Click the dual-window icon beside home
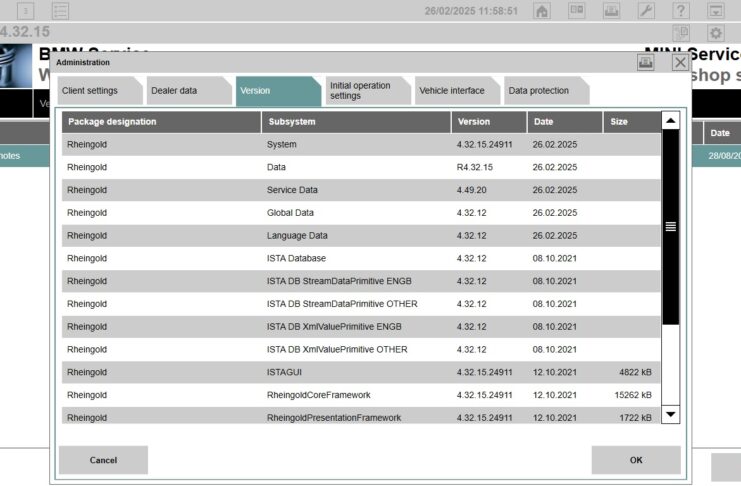Screen dimensions: 741x486 pyautogui.click(x=577, y=10)
